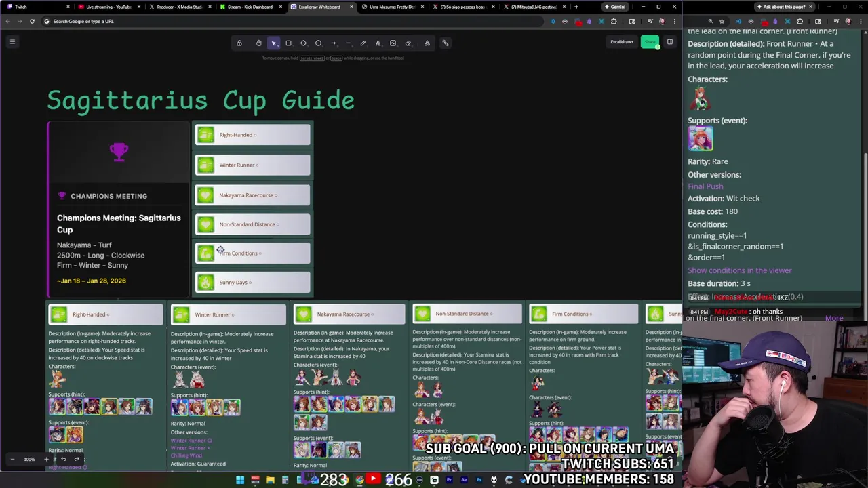Switch to the Producer X Media Studio tab

[x=180, y=7]
